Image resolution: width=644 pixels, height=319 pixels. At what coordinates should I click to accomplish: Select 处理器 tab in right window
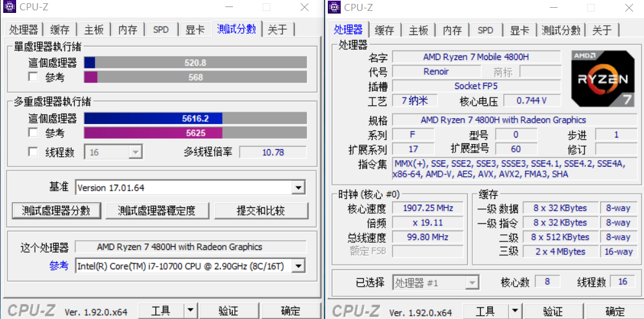(348, 29)
